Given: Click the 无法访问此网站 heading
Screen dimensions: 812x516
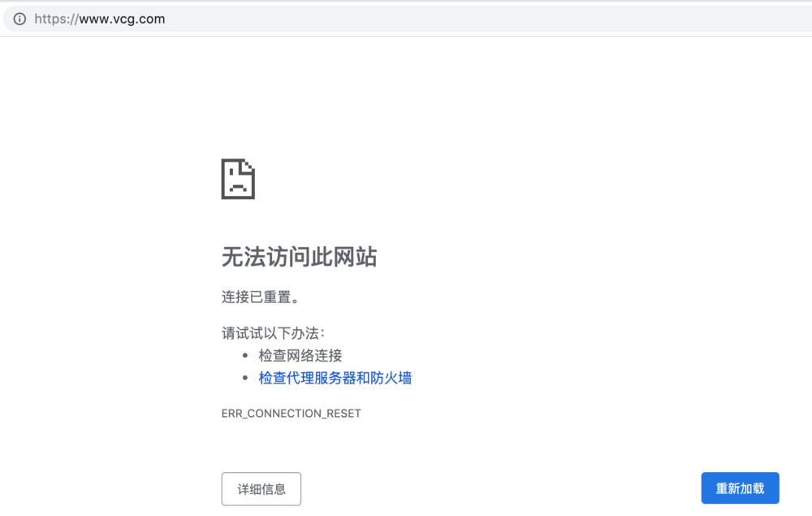Looking at the screenshot, I should point(300,257).
